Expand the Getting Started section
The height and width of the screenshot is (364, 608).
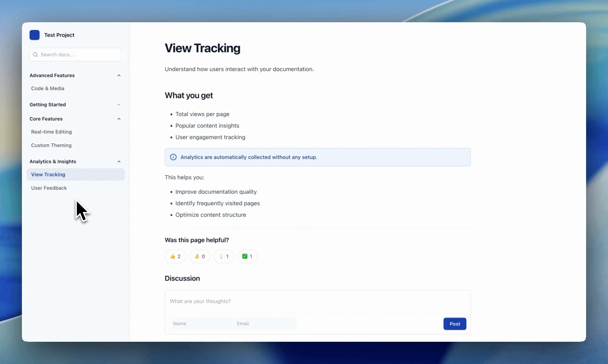[119, 104]
